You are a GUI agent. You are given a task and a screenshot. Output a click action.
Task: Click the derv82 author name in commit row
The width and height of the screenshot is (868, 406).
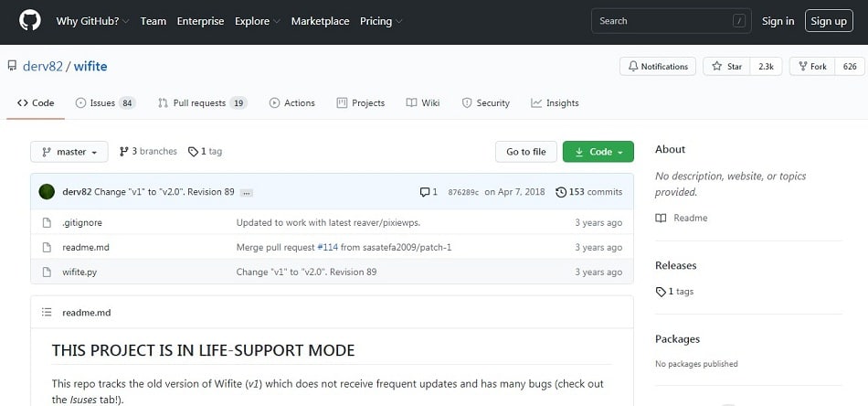click(x=78, y=192)
